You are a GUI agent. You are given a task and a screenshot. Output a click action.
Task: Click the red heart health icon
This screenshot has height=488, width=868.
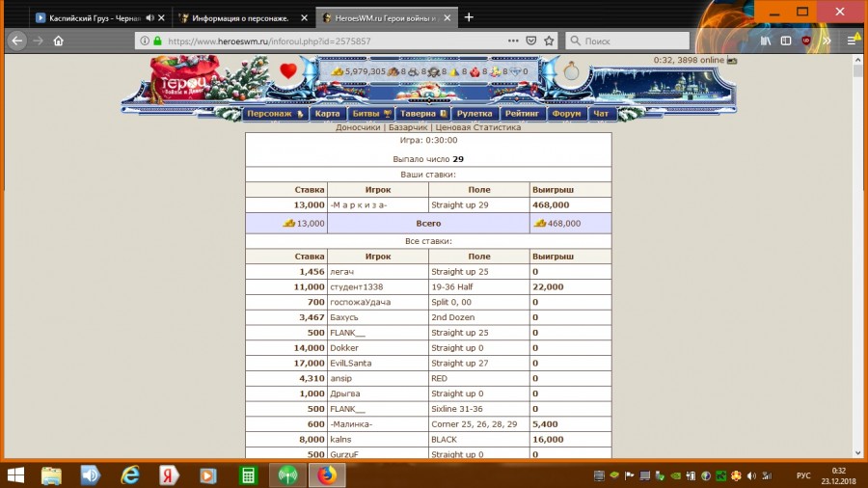pos(288,70)
